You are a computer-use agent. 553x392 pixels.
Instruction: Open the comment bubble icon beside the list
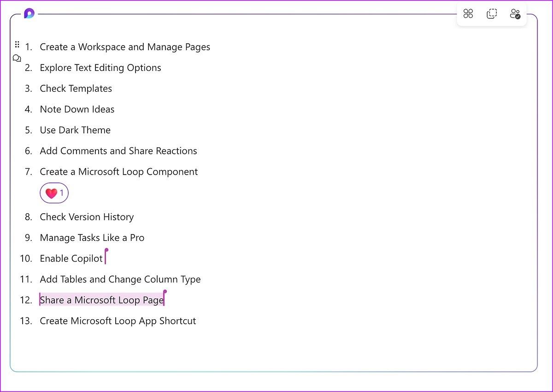(17, 59)
